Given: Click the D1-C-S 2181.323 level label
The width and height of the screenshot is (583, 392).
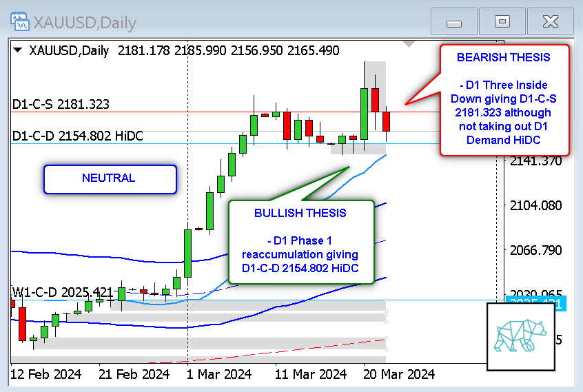Looking at the screenshot, I should (x=61, y=104).
